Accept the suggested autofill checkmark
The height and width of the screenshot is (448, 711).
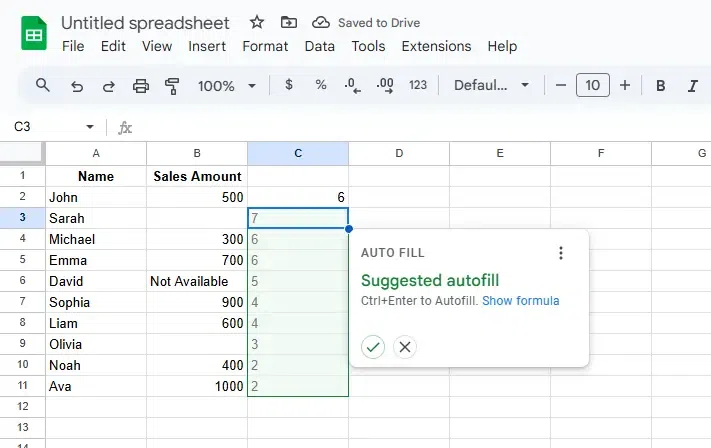click(x=373, y=347)
